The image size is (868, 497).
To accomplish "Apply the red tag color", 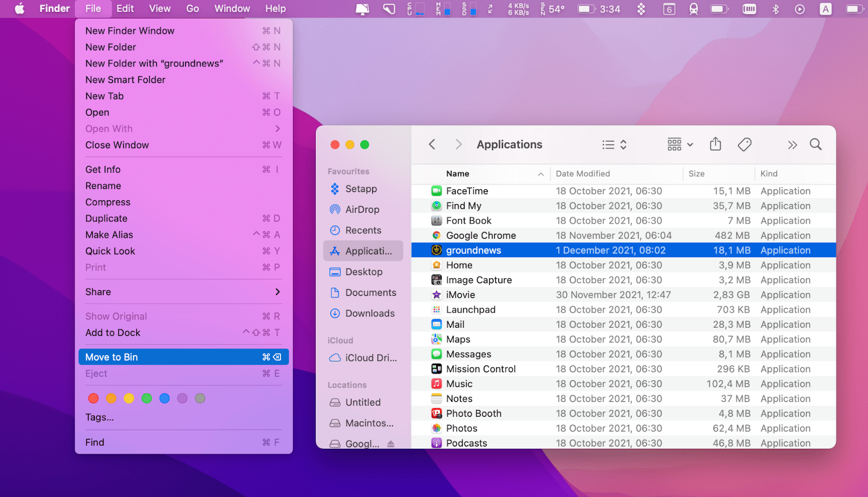I will 93,398.
